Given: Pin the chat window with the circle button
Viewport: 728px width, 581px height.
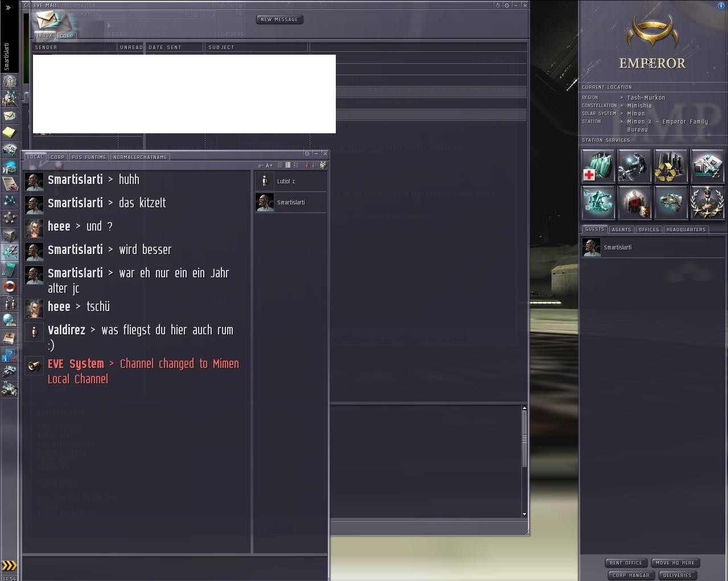Looking at the screenshot, I should pos(307,154).
